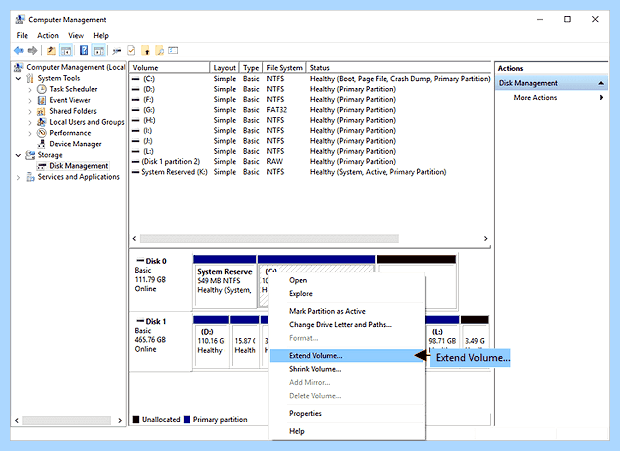This screenshot has height=451, width=620.
Task: Expand the Performance tree node
Action: [x=30, y=133]
